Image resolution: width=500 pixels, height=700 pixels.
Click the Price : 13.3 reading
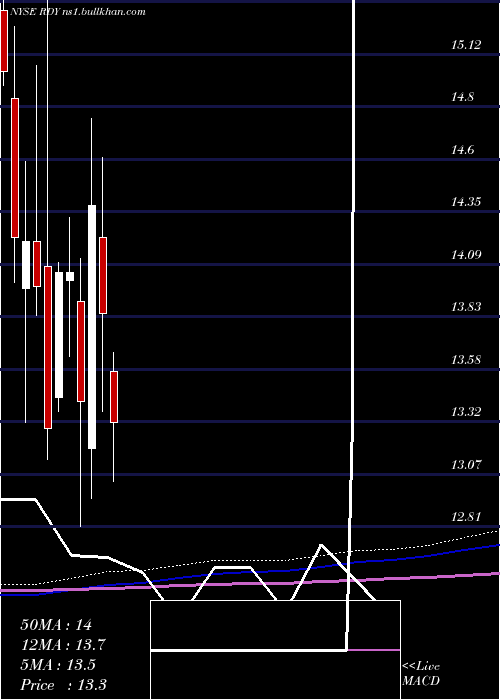click(63, 684)
